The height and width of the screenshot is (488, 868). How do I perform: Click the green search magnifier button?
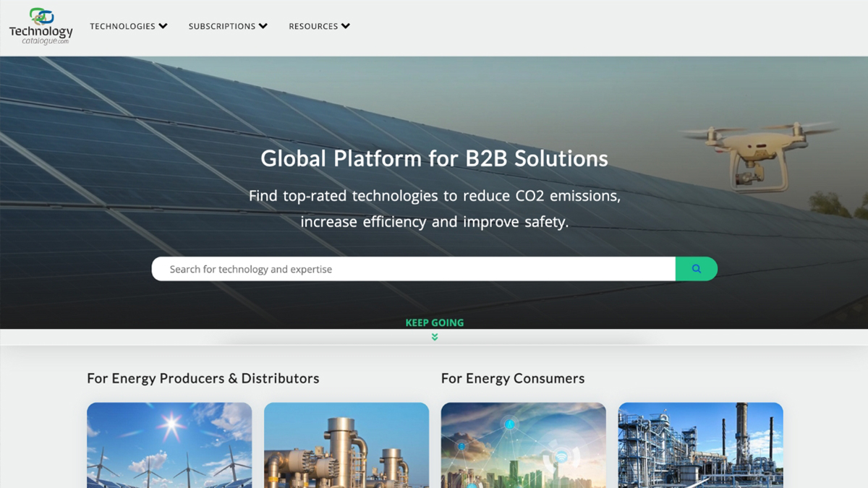click(697, 269)
